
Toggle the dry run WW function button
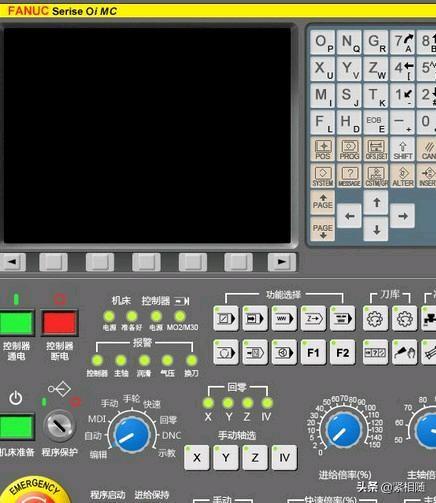tap(284, 318)
